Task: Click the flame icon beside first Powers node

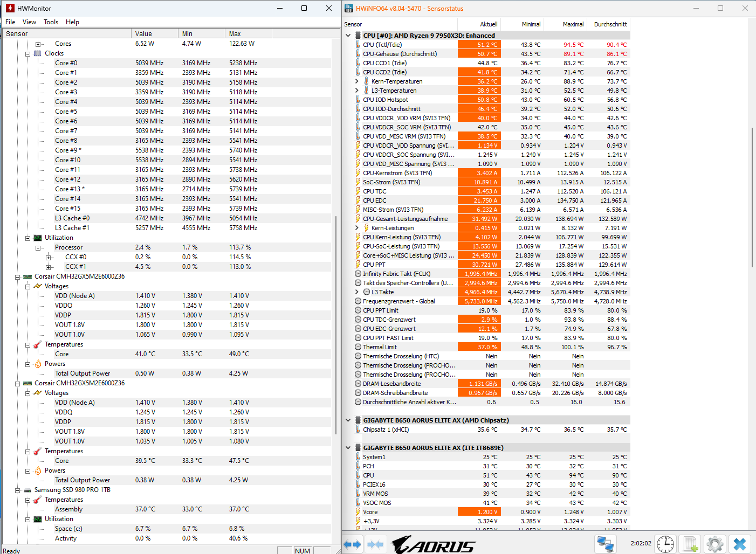Action: click(x=38, y=364)
